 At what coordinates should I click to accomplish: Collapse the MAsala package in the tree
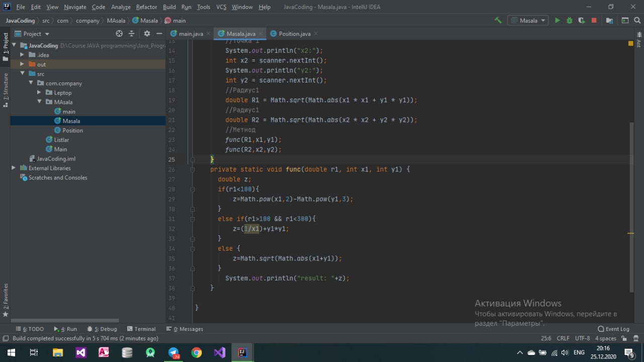[39, 102]
